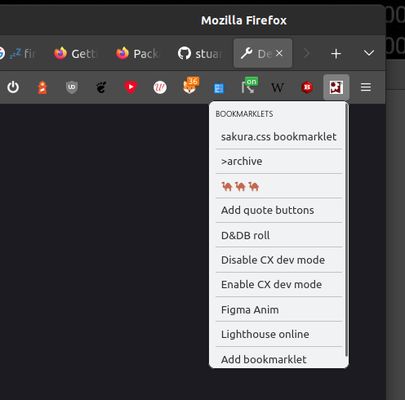This screenshot has width=405, height=400.
Task: Choose Enable CX dev mode
Action: click(279, 284)
